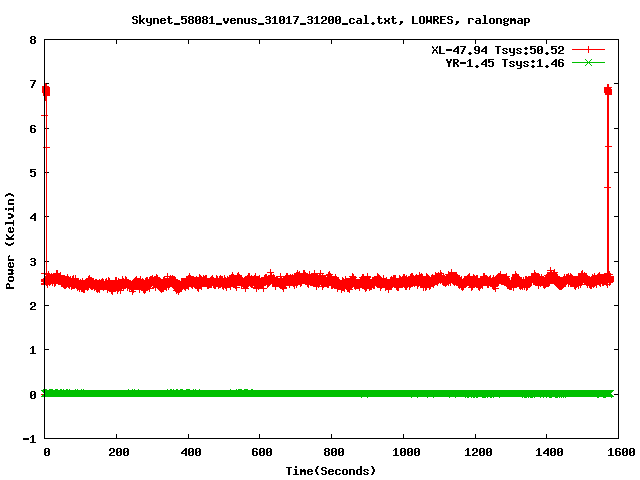640x480 pixels.
Task: Click the x-axis tick label 200
Action: tap(119, 452)
